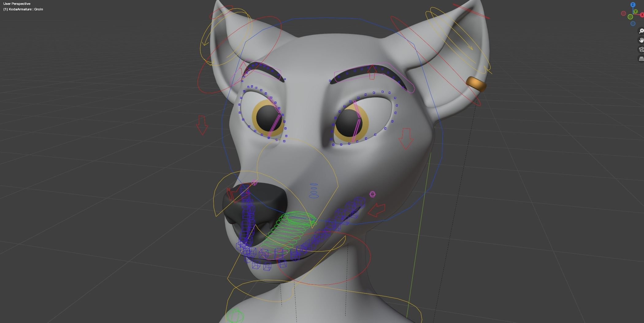The width and height of the screenshot is (644, 323).
Task: Switch perspective/orthographic with the grid icon
Action: click(641, 59)
